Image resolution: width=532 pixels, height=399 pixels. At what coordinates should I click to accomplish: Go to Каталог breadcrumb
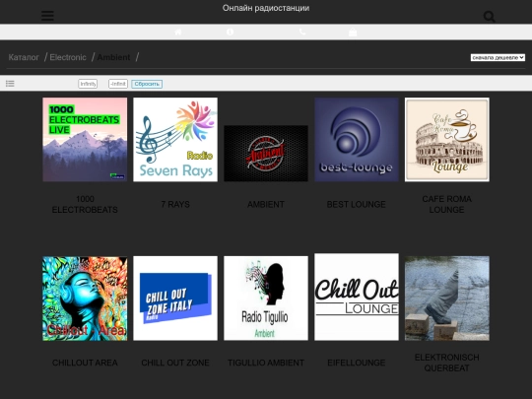24,57
